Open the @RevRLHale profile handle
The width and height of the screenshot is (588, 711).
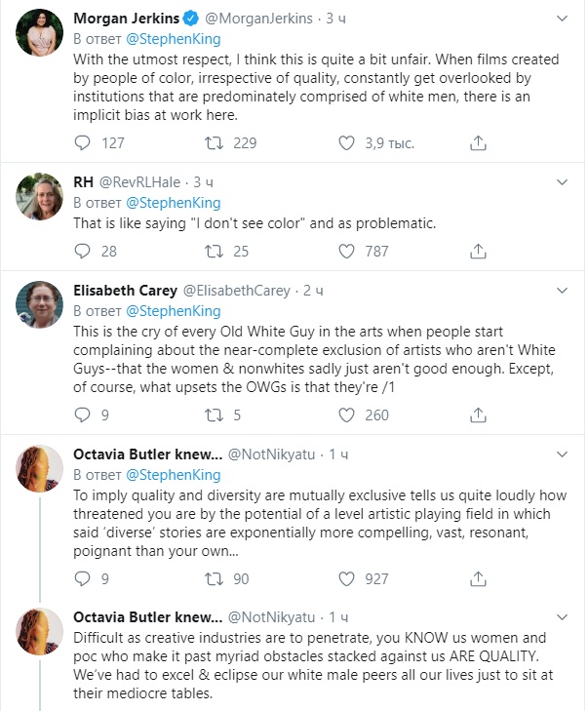pyautogui.click(x=139, y=182)
